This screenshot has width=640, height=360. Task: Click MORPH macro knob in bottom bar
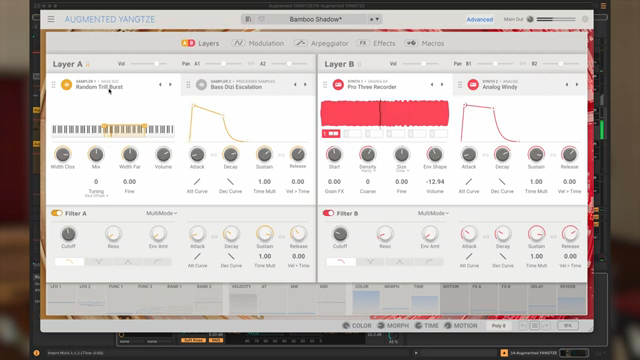[381, 326]
